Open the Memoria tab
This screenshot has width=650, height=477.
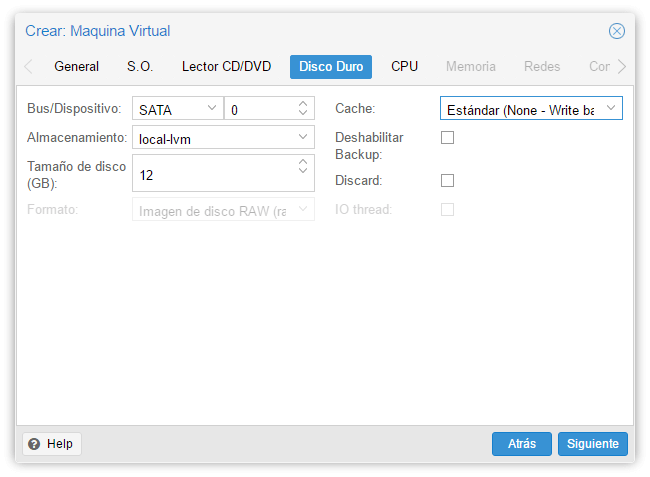[471, 66]
